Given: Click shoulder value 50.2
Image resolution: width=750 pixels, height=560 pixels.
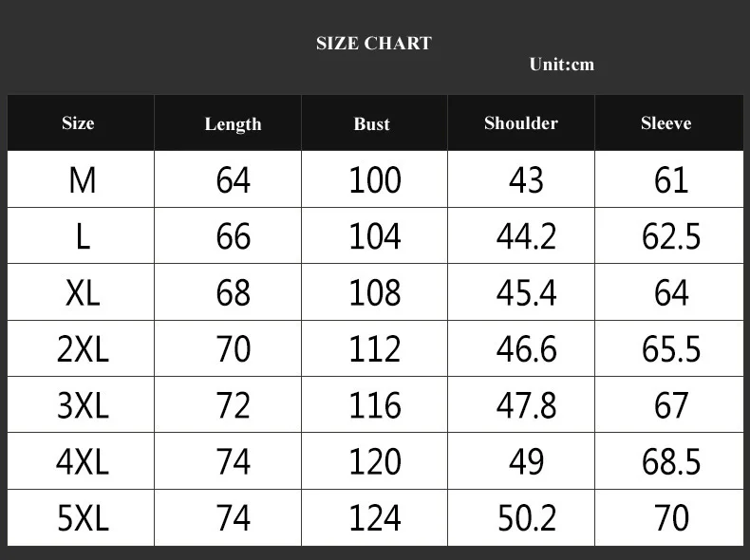Looking at the screenshot, I should (x=527, y=518).
